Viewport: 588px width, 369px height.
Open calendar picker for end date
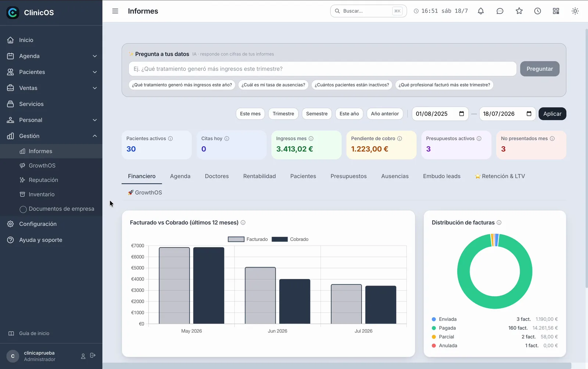529,114
